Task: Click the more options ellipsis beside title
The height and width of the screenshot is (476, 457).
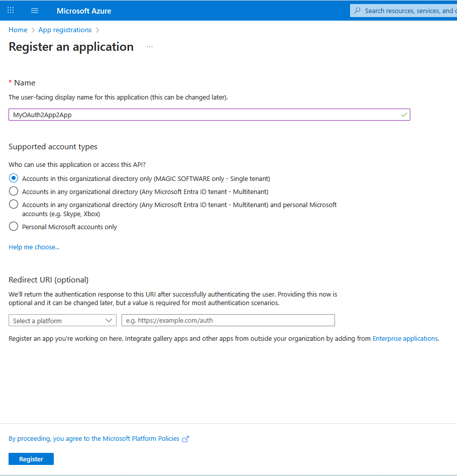Action: pos(150,47)
